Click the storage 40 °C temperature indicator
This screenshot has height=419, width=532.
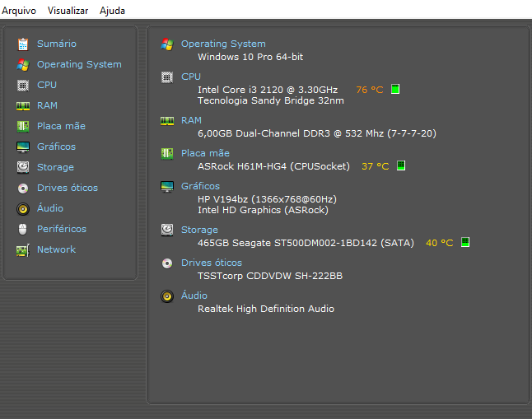click(x=440, y=243)
